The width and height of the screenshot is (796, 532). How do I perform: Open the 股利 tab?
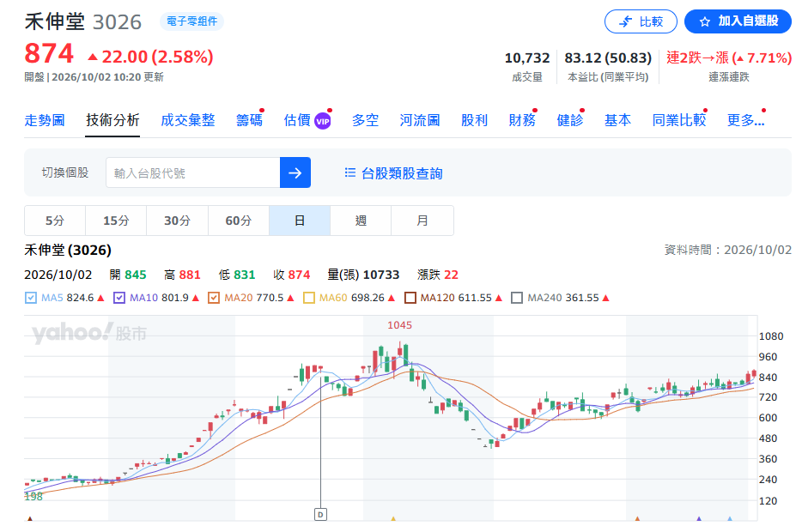tap(474, 120)
